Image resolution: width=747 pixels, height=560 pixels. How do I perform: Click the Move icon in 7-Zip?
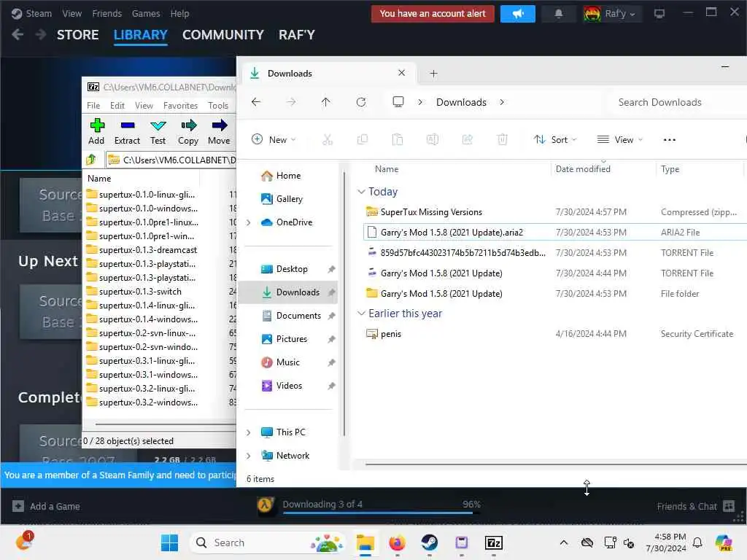coord(219,131)
